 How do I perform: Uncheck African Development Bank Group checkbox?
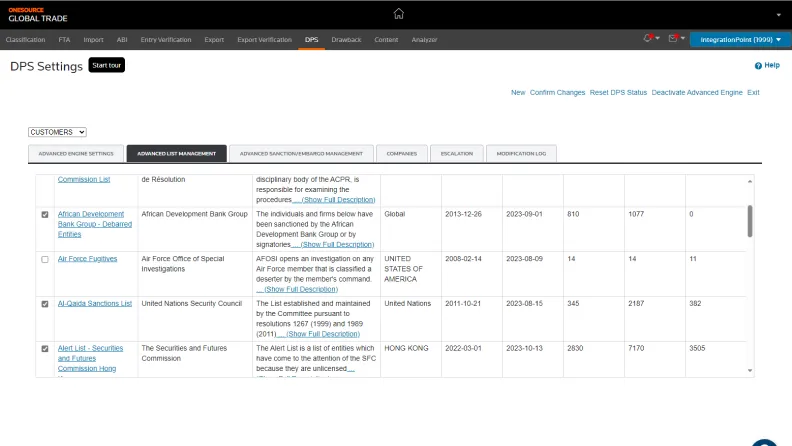pos(44,214)
